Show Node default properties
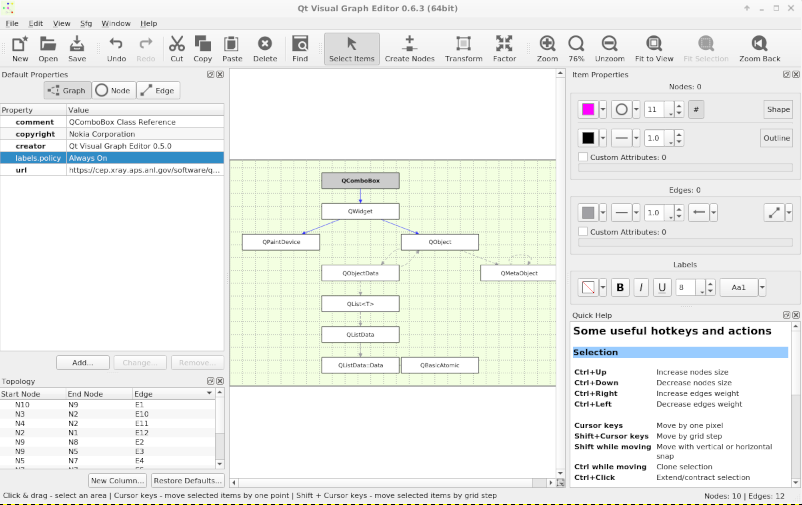Viewport: 802px width, 505px height. click(114, 91)
